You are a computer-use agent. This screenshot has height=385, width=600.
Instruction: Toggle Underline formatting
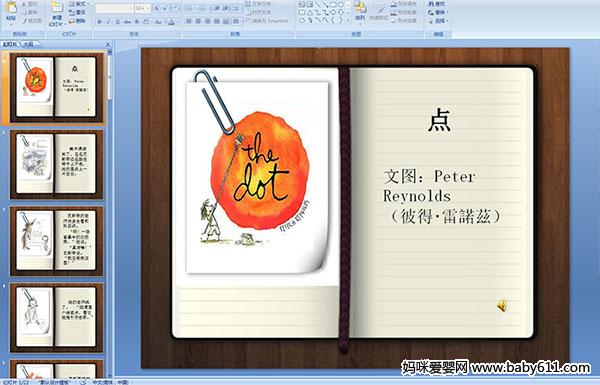click(117, 22)
